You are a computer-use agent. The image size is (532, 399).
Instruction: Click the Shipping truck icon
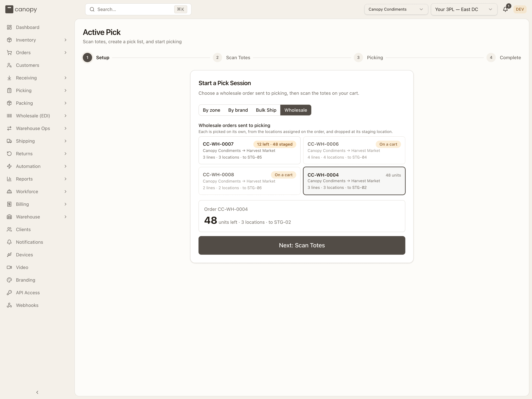[9, 141]
